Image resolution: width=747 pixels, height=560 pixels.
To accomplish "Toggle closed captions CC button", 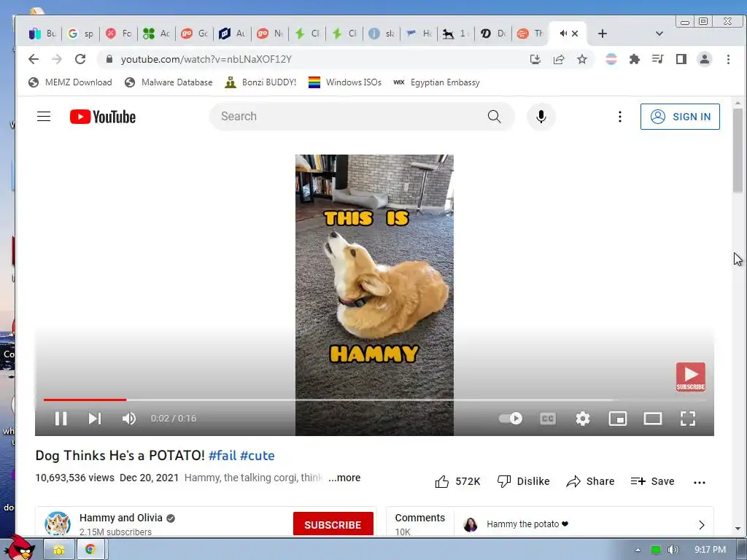I will [547, 418].
